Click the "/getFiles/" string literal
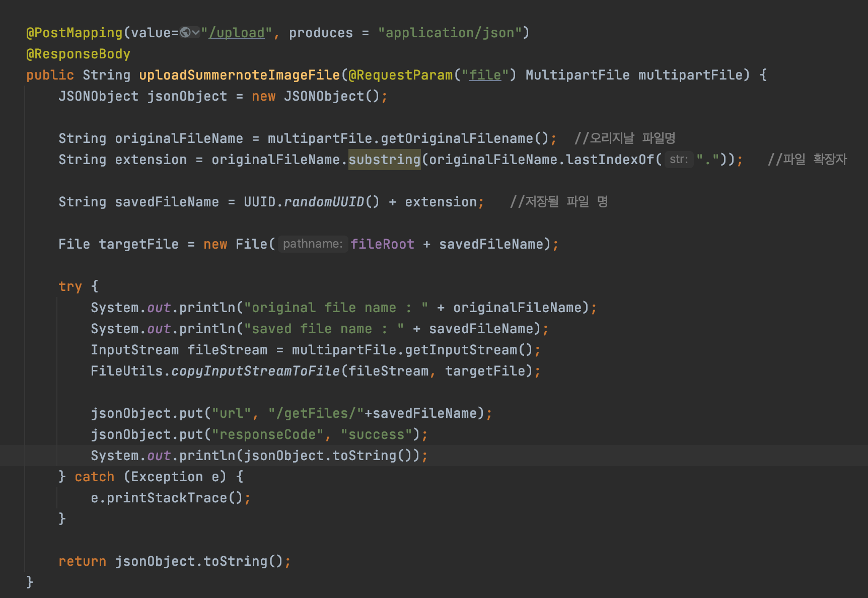Image resolution: width=868 pixels, height=598 pixels. coord(316,413)
